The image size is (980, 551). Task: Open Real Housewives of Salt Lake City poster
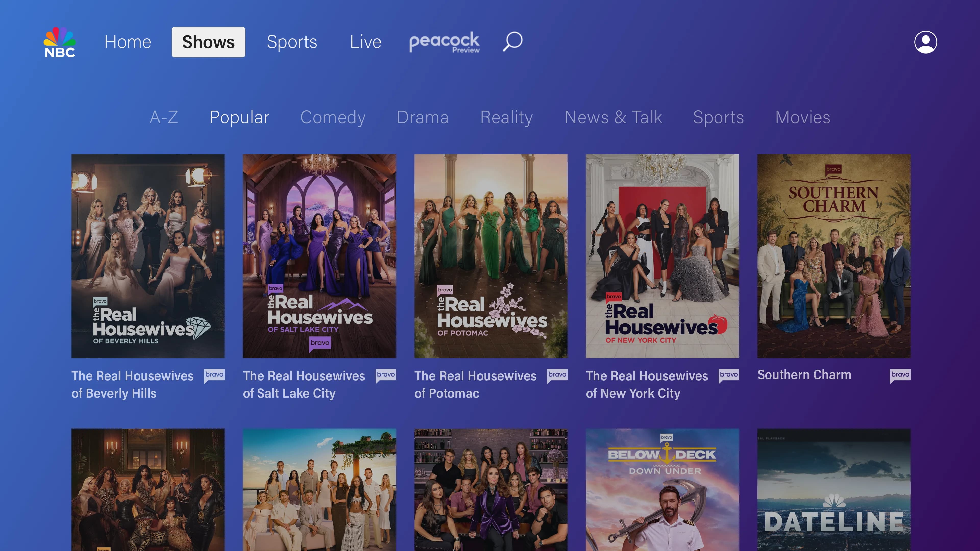320,256
